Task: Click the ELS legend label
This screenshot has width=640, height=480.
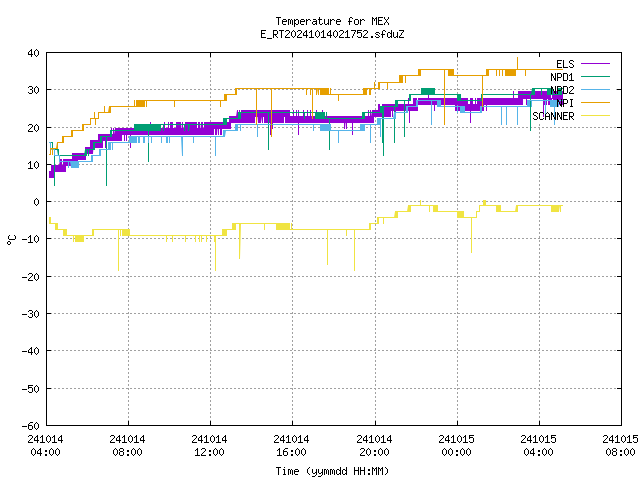Action: (565, 64)
